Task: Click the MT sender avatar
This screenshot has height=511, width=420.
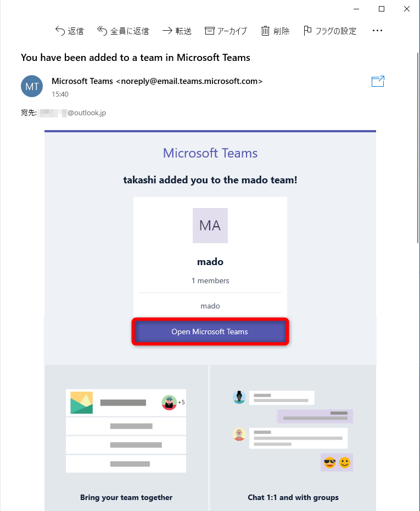Action: click(x=31, y=86)
